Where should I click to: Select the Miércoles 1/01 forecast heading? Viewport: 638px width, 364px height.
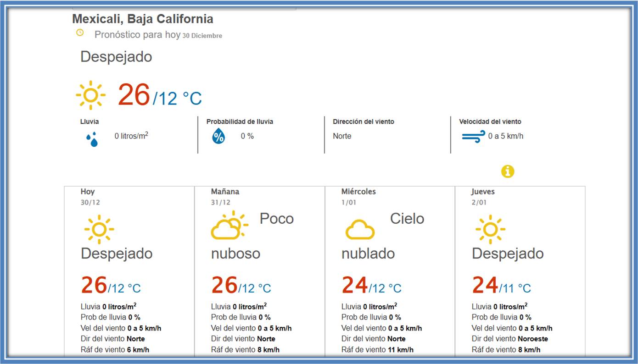click(358, 197)
